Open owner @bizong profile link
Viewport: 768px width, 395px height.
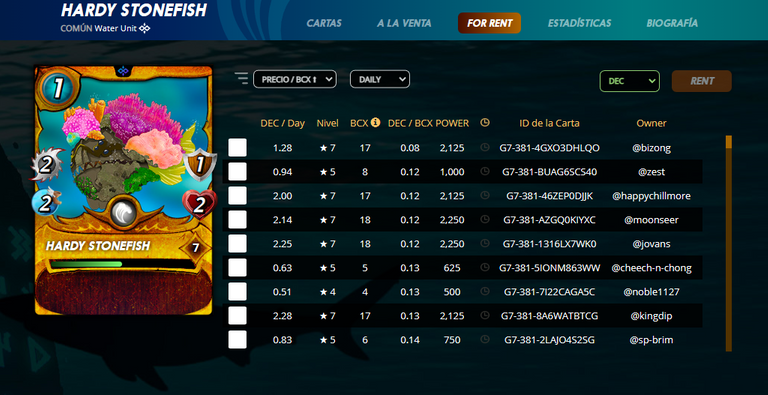pos(651,148)
